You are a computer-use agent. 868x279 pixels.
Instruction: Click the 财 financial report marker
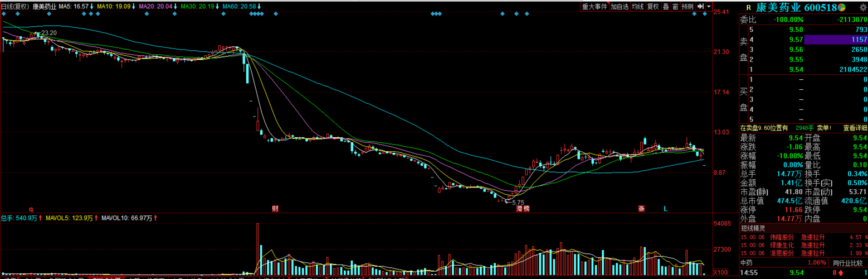(275, 209)
